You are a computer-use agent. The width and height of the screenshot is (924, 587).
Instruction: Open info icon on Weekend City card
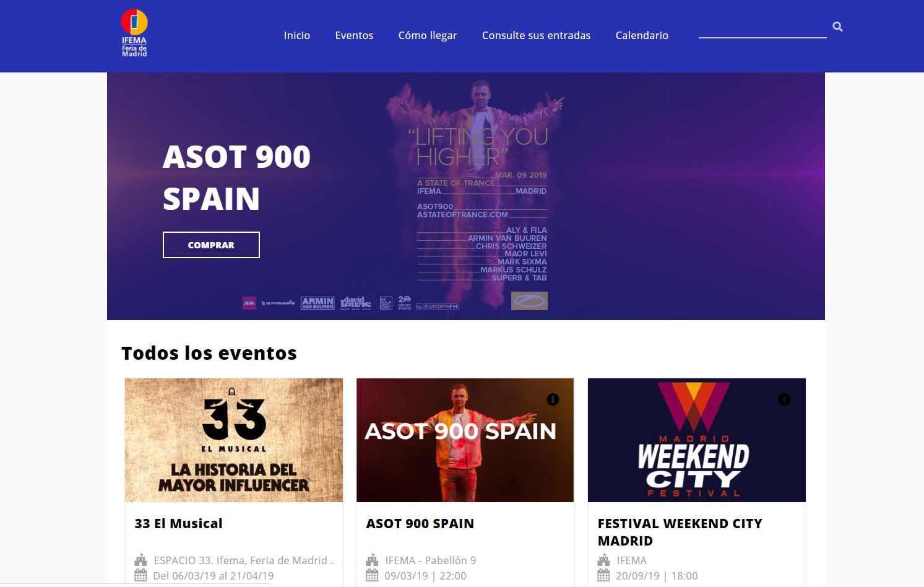tap(784, 399)
